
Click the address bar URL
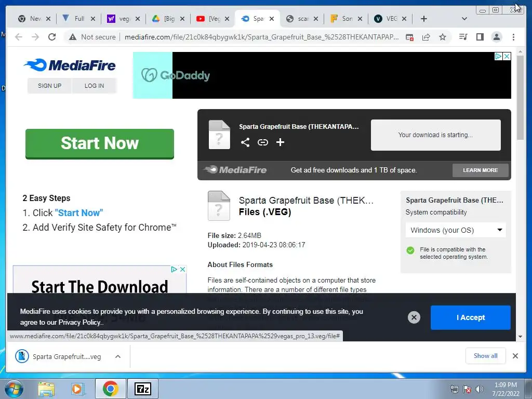(261, 37)
